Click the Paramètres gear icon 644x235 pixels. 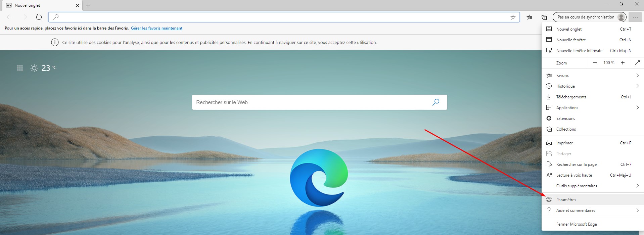pos(549,200)
